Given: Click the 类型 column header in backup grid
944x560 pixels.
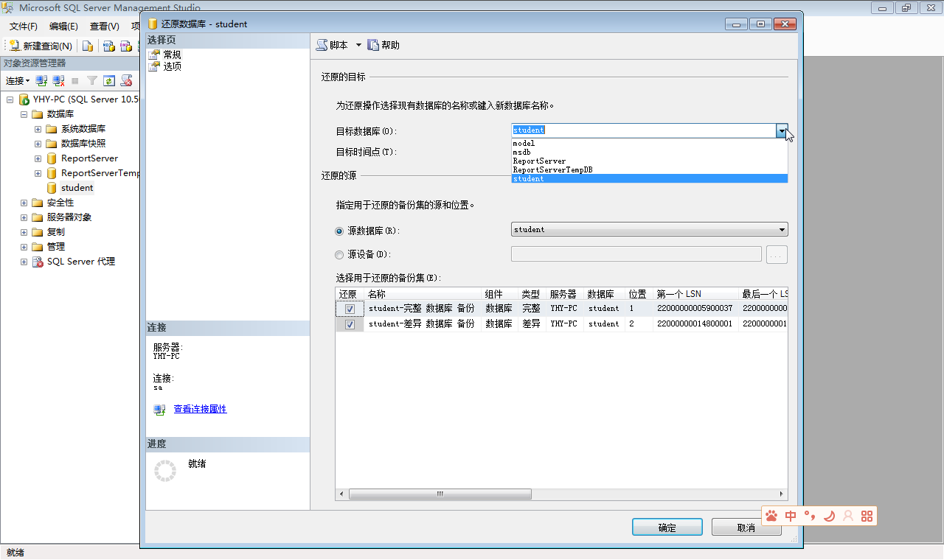Looking at the screenshot, I should tap(531, 294).
